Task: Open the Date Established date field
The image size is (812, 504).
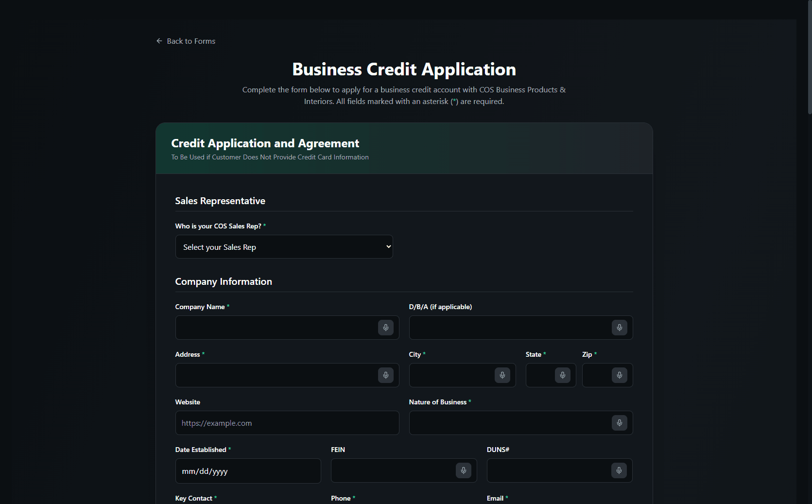Action: (x=248, y=471)
